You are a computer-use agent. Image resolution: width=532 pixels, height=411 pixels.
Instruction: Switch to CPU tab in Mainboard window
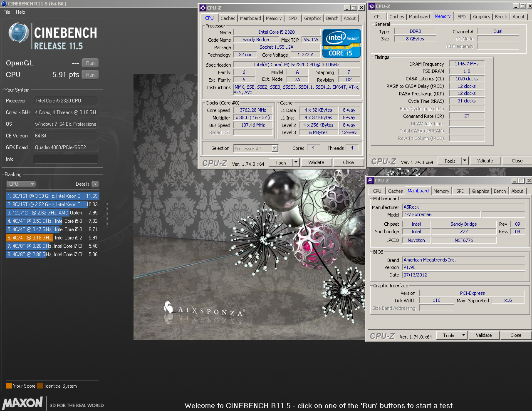tap(377, 191)
